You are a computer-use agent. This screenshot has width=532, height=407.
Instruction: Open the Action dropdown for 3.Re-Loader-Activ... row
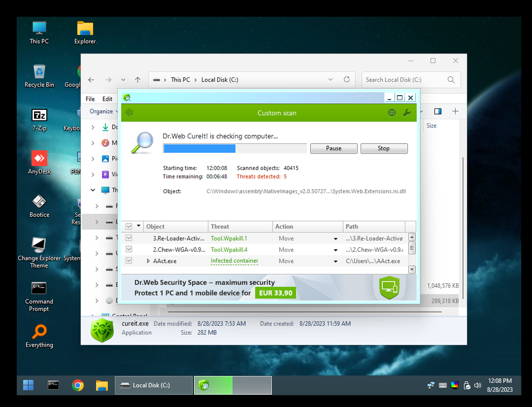(336, 239)
